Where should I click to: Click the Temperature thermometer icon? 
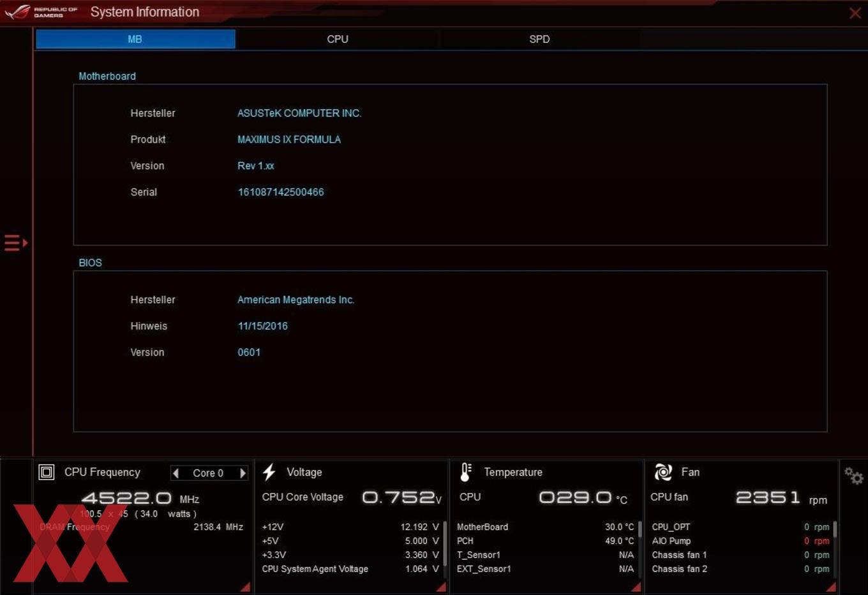click(x=466, y=472)
